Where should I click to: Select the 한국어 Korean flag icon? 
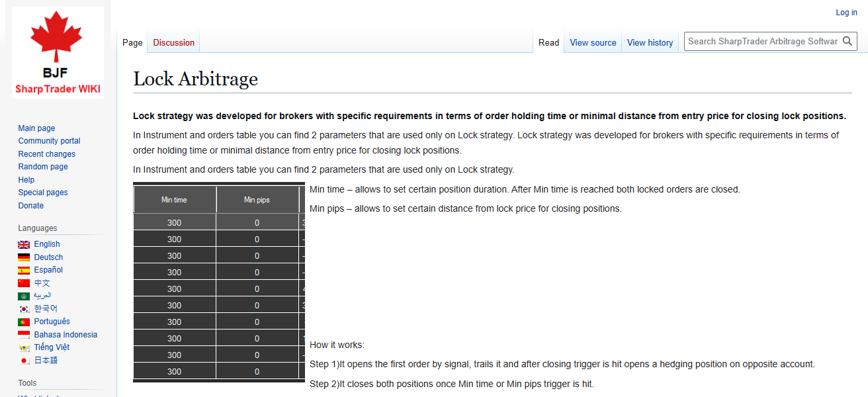click(x=23, y=308)
